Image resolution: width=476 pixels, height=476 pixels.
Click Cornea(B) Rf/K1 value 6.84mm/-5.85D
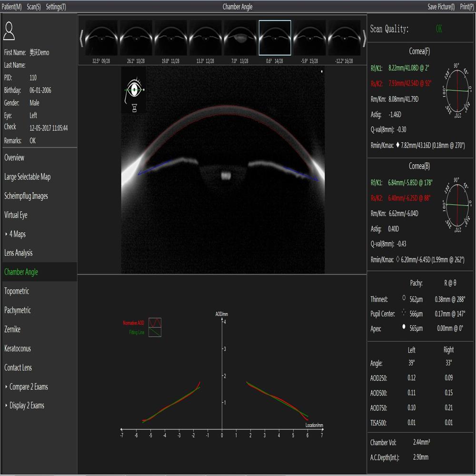[410, 182]
